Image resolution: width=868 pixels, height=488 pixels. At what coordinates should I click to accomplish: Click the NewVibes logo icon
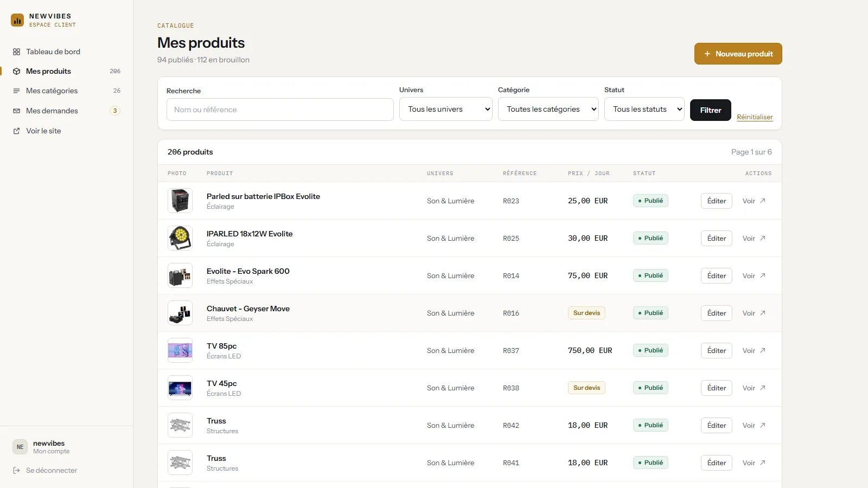point(17,20)
